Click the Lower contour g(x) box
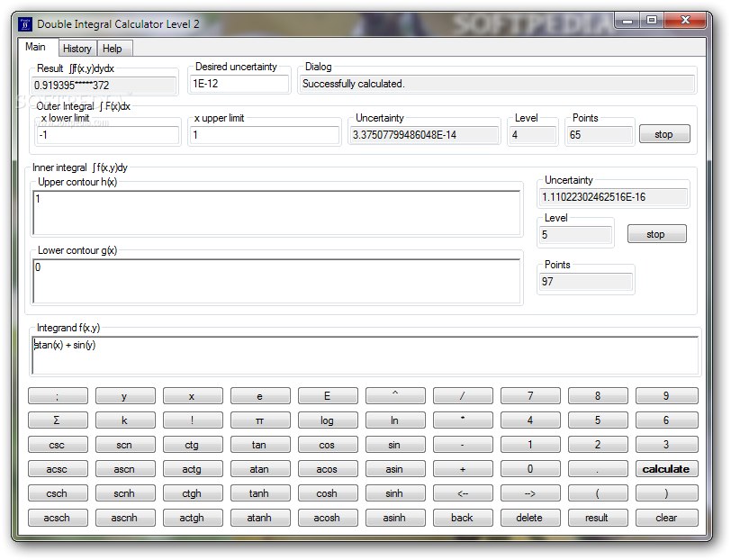Viewport: 731px width, 560px height. 276,281
